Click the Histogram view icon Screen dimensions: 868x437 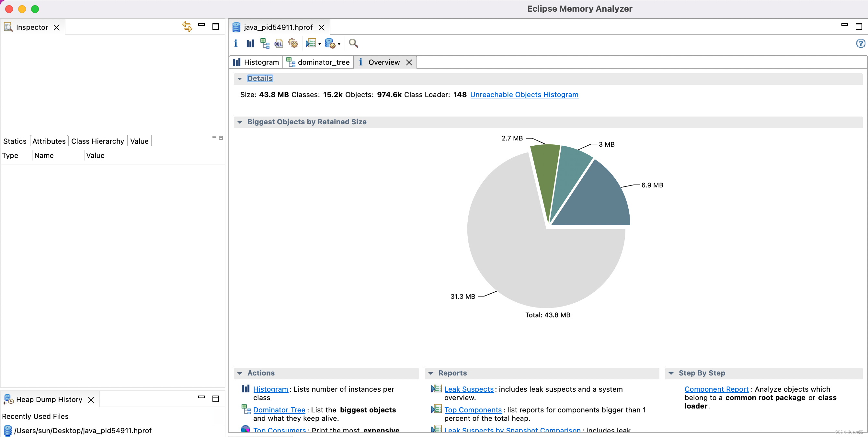(x=250, y=43)
